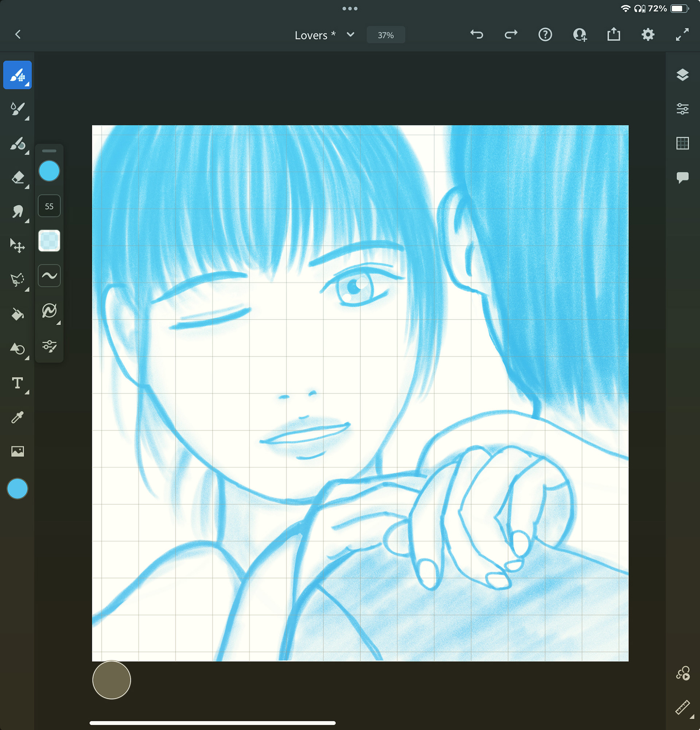
Task: Select the Vector Brushes tool
Action: (17, 143)
